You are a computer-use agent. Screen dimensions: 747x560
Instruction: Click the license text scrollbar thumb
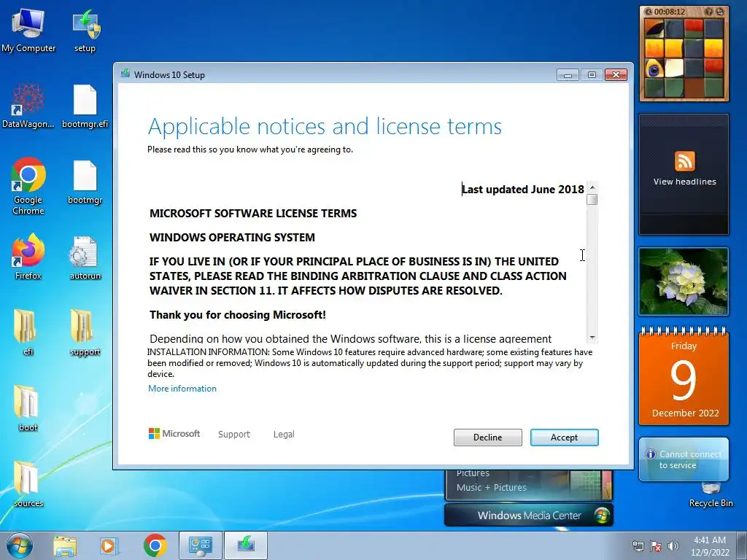point(592,199)
